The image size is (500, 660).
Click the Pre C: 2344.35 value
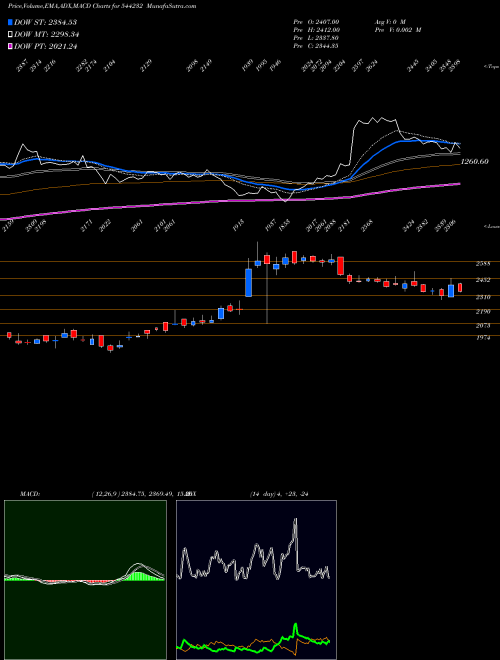point(316,46)
